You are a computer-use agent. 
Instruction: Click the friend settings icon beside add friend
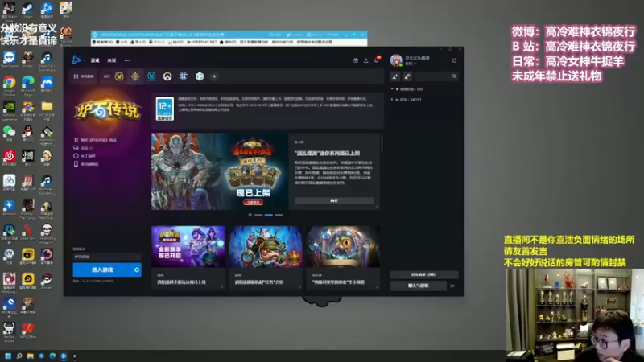tap(407, 76)
